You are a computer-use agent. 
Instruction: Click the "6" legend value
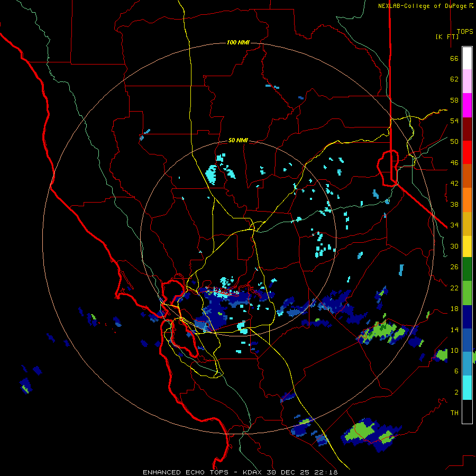click(x=456, y=371)
